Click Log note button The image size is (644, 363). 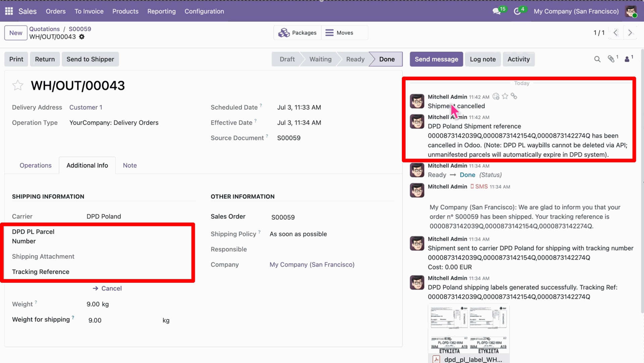click(483, 59)
